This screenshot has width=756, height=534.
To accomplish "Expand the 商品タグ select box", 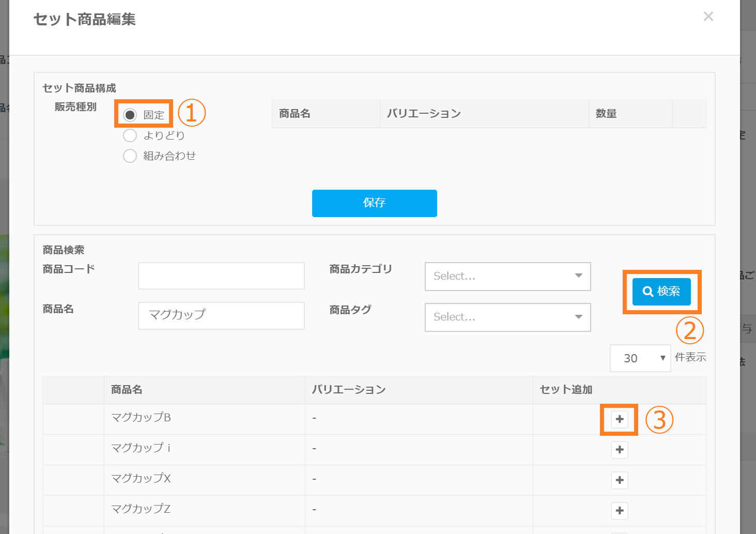I will (x=507, y=317).
